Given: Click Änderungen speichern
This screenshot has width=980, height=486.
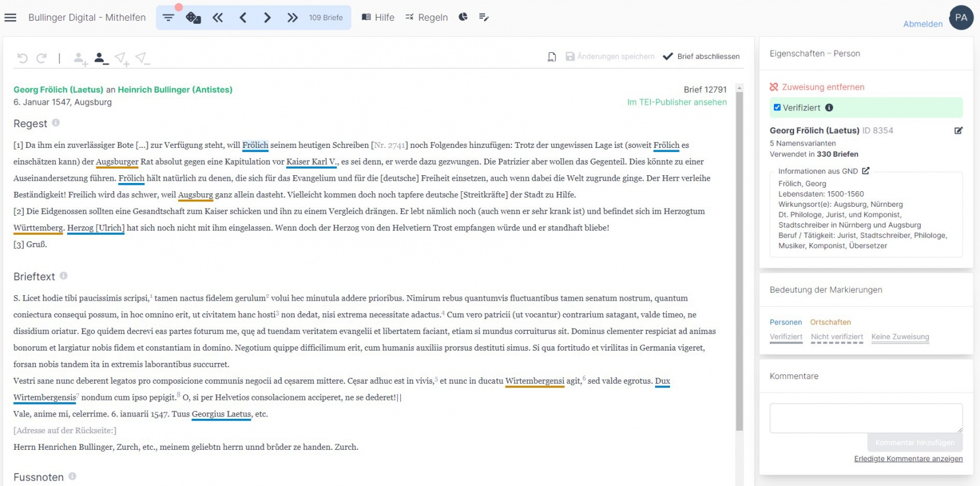Looking at the screenshot, I should coord(610,56).
